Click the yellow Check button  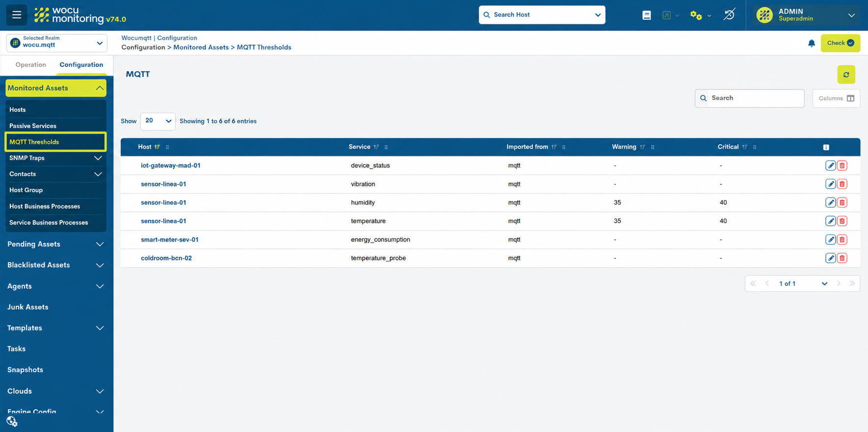point(840,43)
